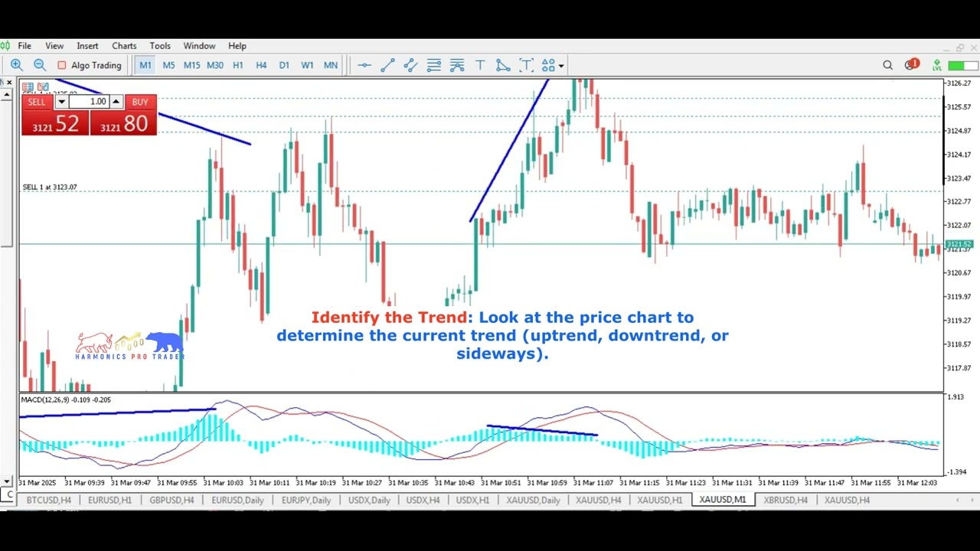Click the red SELL button at 3121.52
Screen dimensions: 980x551
tap(55, 123)
